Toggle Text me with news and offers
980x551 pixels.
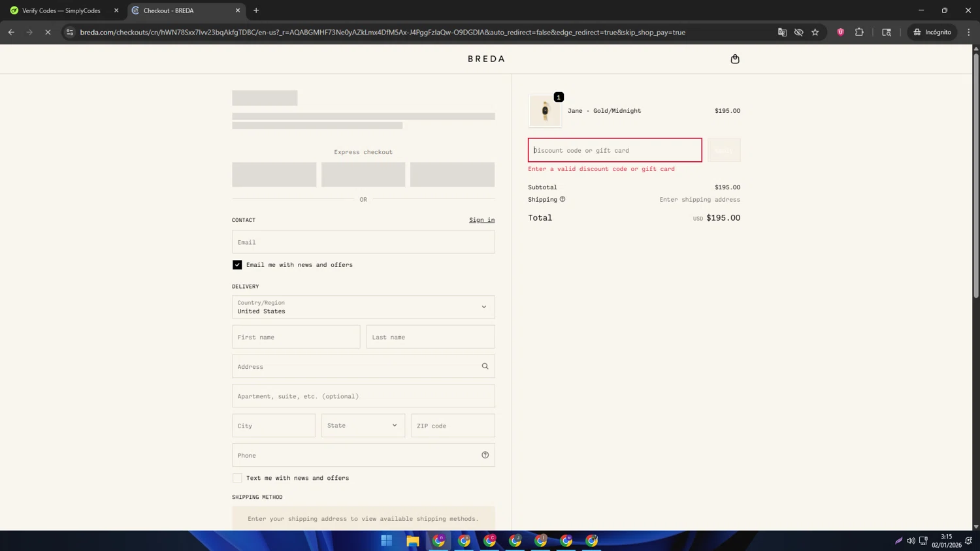[237, 478]
